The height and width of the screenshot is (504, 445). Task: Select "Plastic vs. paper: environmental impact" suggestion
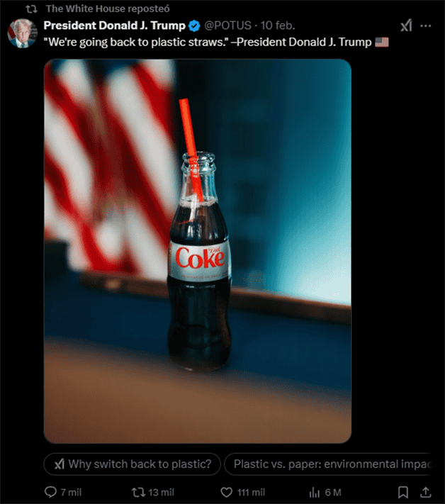tap(327, 464)
